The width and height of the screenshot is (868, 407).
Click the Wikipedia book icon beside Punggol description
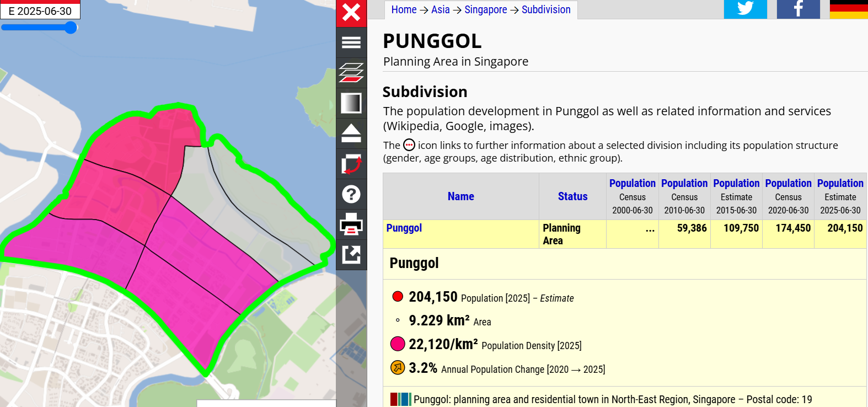(x=401, y=399)
